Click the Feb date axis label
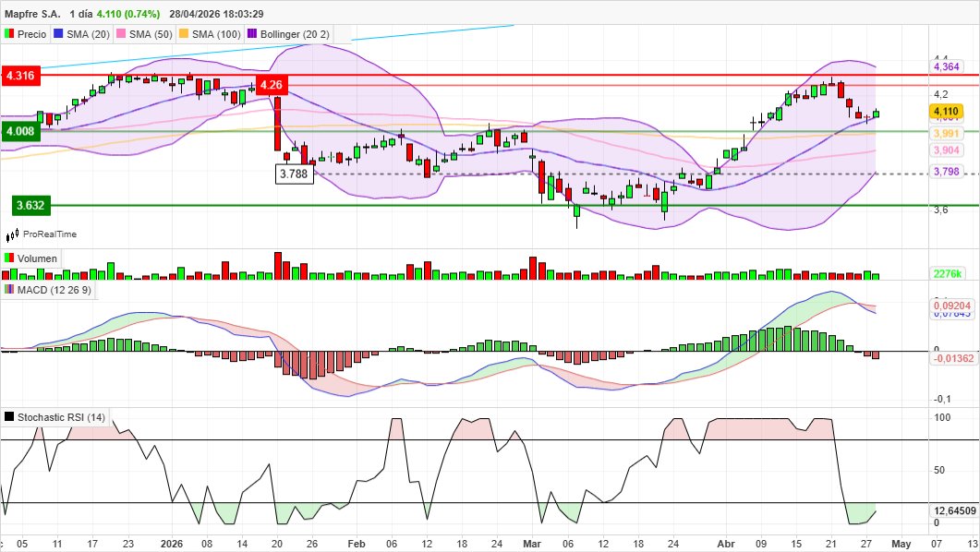Image resolution: width=980 pixels, height=552 pixels. pyautogui.click(x=357, y=544)
